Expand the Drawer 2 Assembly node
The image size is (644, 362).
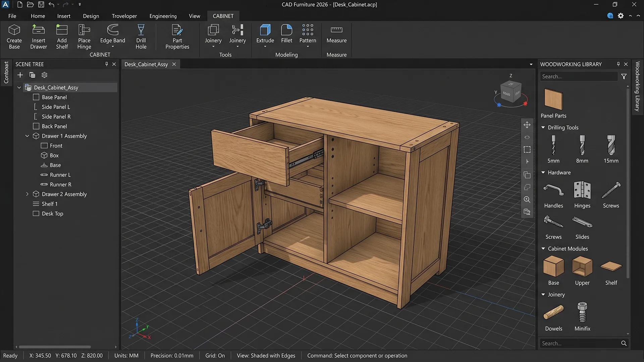point(27,194)
